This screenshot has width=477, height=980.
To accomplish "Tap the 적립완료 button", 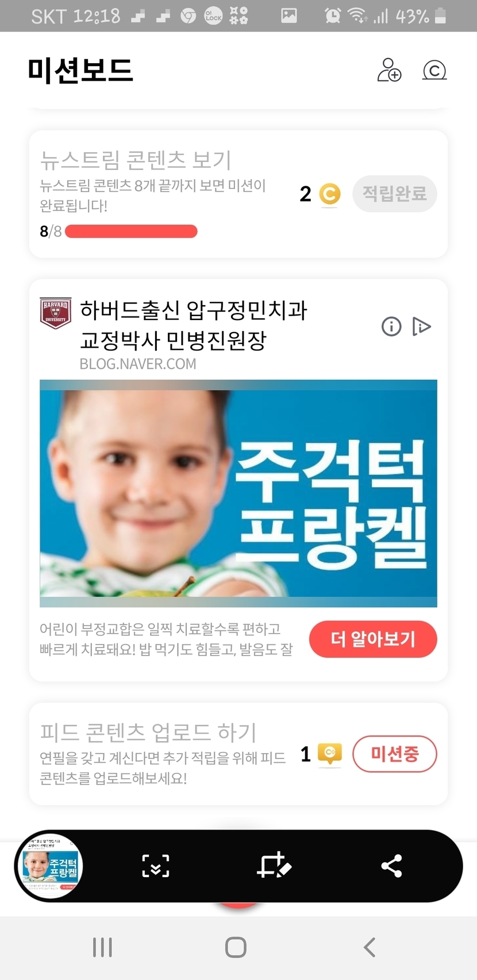I will tap(394, 194).
